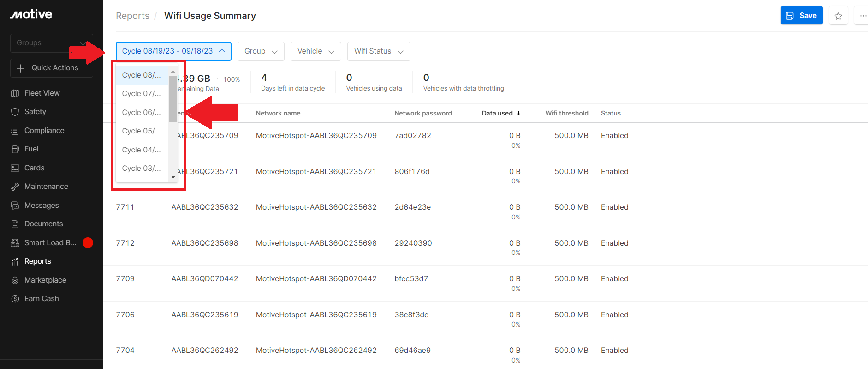Select Cycle 07/... option in list
Image resolution: width=868 pixels, height=369 pixels.
[x=142, y=94]
